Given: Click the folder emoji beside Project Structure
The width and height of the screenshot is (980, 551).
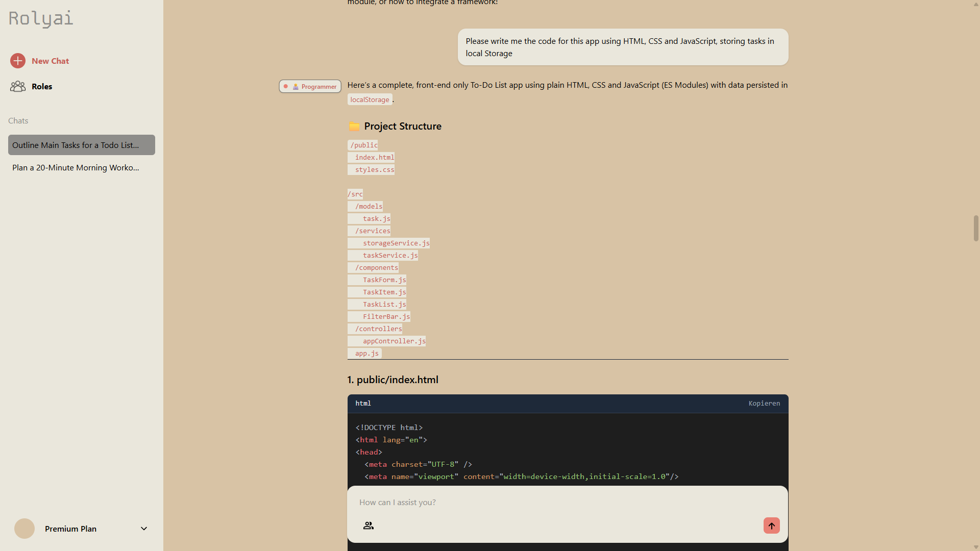Looking at the screenshot, I should point(354,126).
